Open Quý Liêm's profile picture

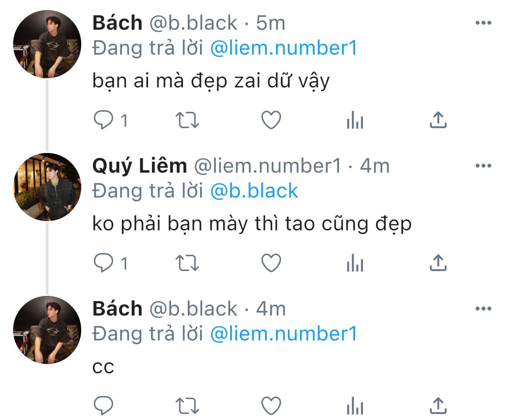pos(47,187)
